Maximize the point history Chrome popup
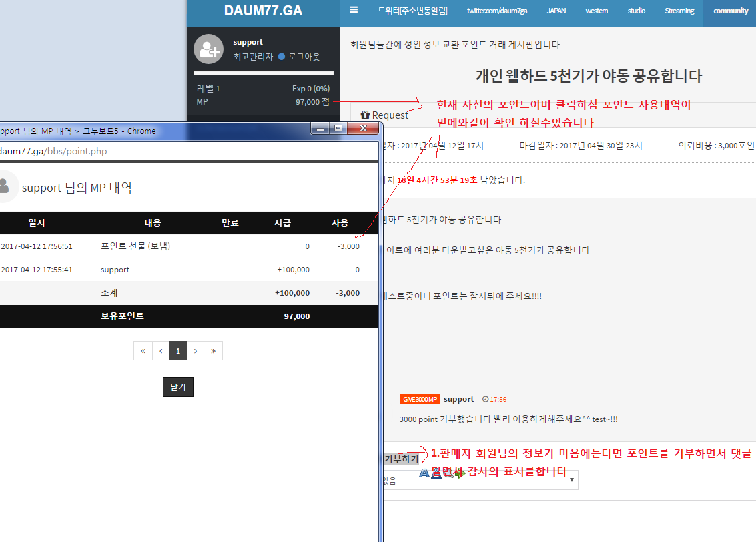 [x=338, y=128]
